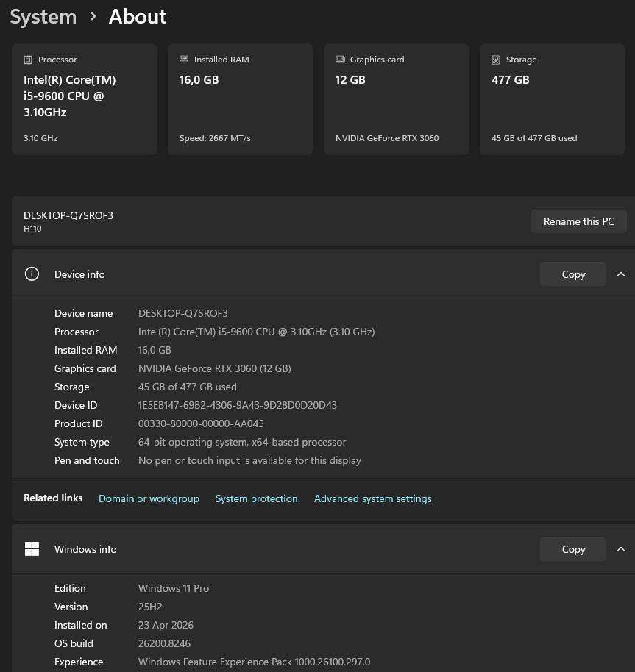Click 64-bit operating system value
This screenshot has width=635, height=672.
point(242,443)
